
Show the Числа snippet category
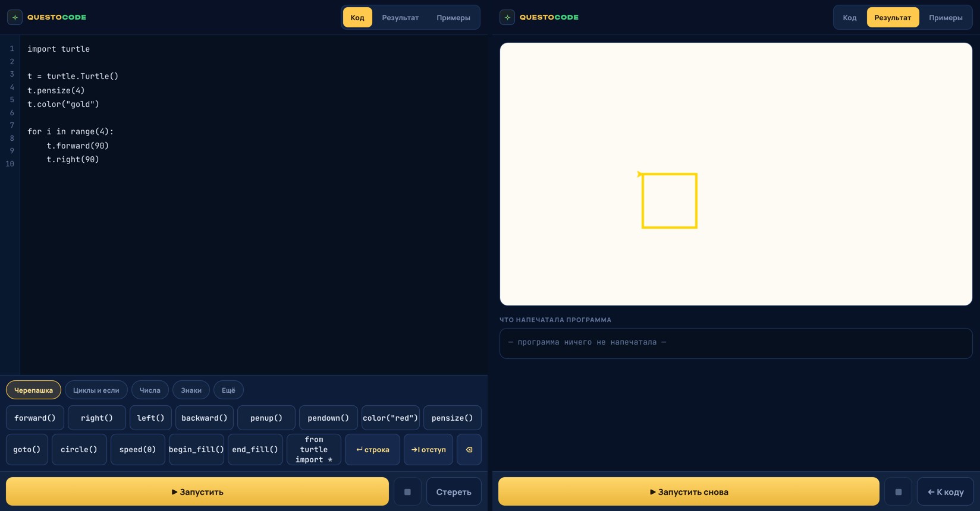[150, 390]
